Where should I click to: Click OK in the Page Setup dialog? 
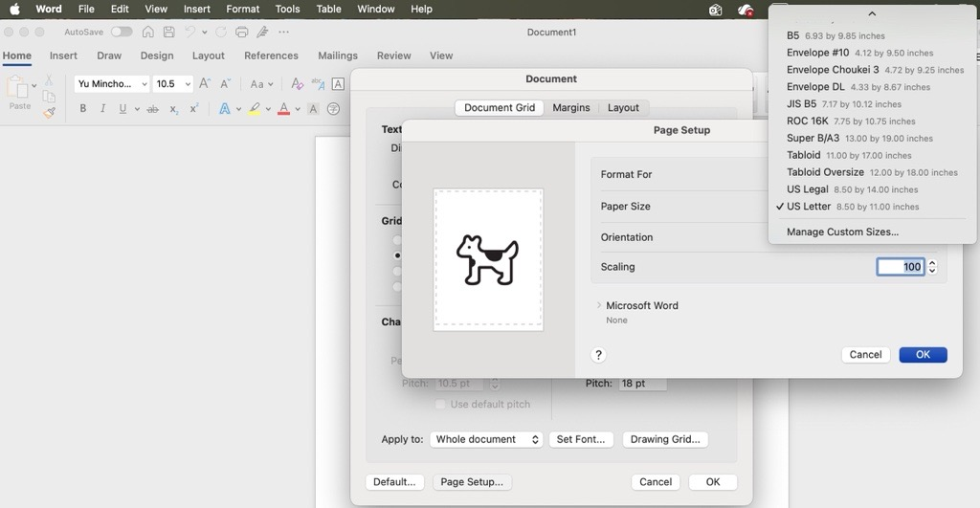coord(924,354)
